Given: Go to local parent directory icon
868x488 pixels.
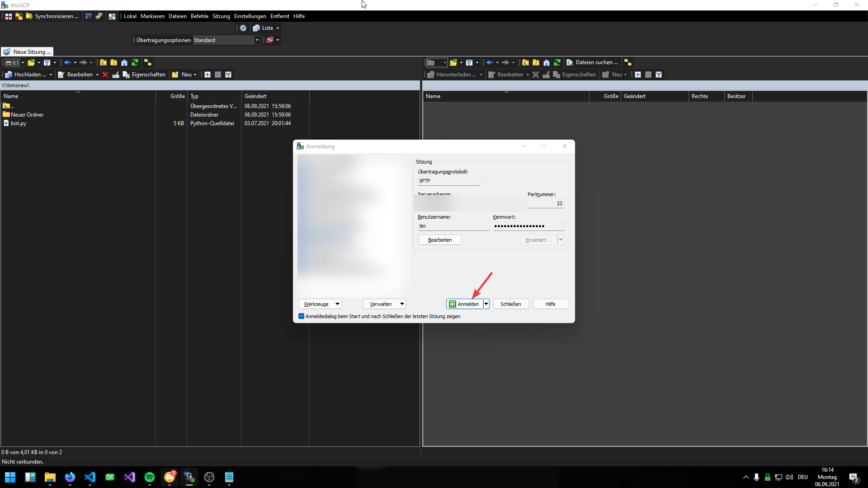Looking at the screenshot, I should coord(103,62).
